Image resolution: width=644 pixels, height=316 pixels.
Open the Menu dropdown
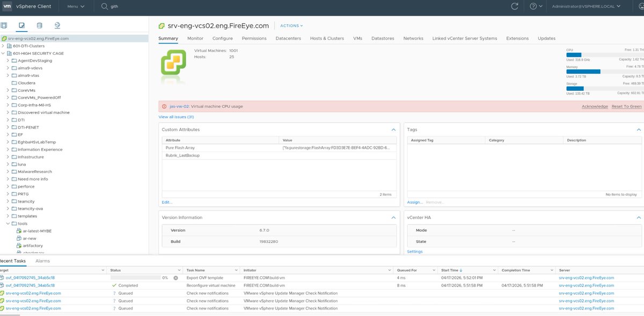pyautogui.click(x=76, y=6)
